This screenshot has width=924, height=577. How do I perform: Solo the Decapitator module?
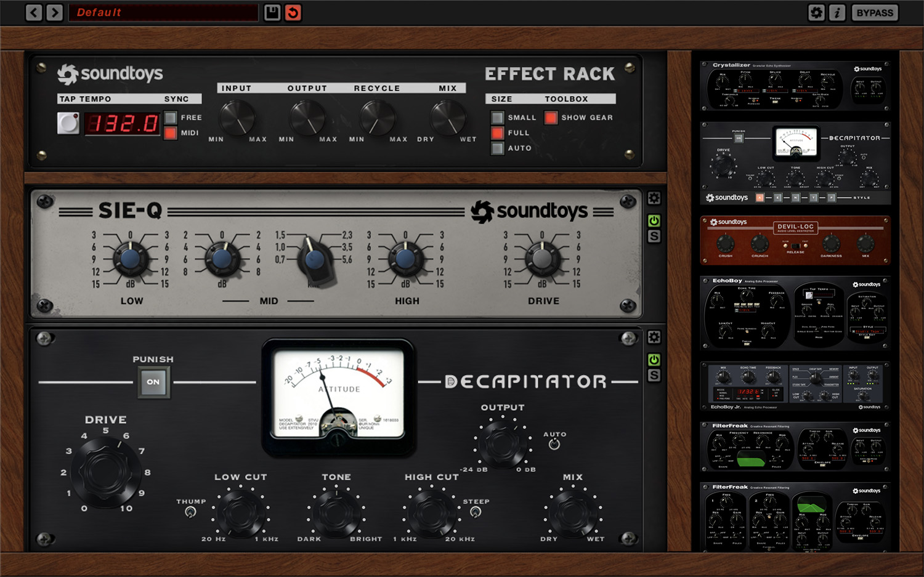pyautogui.click(x=654, y=375)
